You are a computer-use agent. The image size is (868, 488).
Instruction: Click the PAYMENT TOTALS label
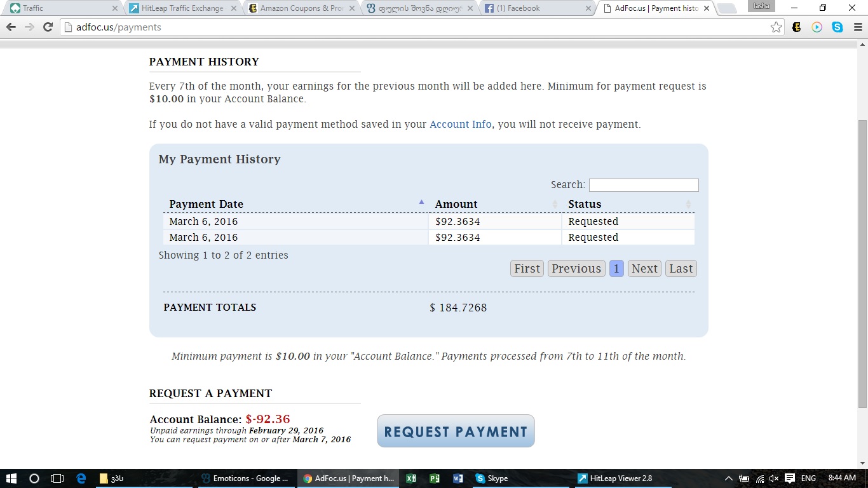[x=210, y=307]
